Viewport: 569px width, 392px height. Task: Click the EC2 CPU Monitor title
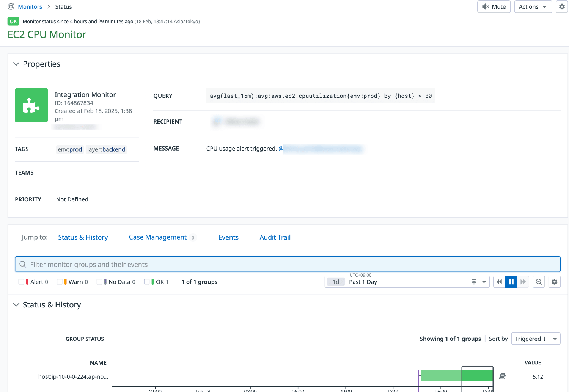coord(47,34)
